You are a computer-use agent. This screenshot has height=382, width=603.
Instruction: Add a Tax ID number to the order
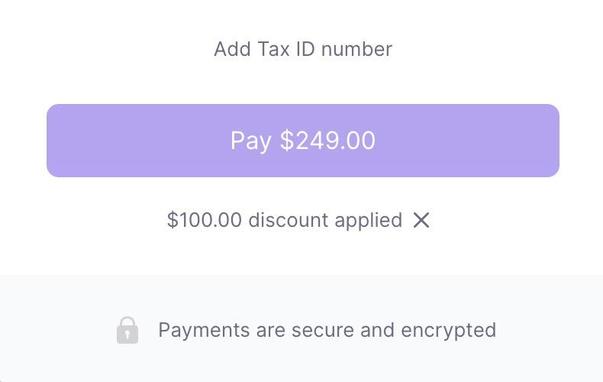(303, 49)
